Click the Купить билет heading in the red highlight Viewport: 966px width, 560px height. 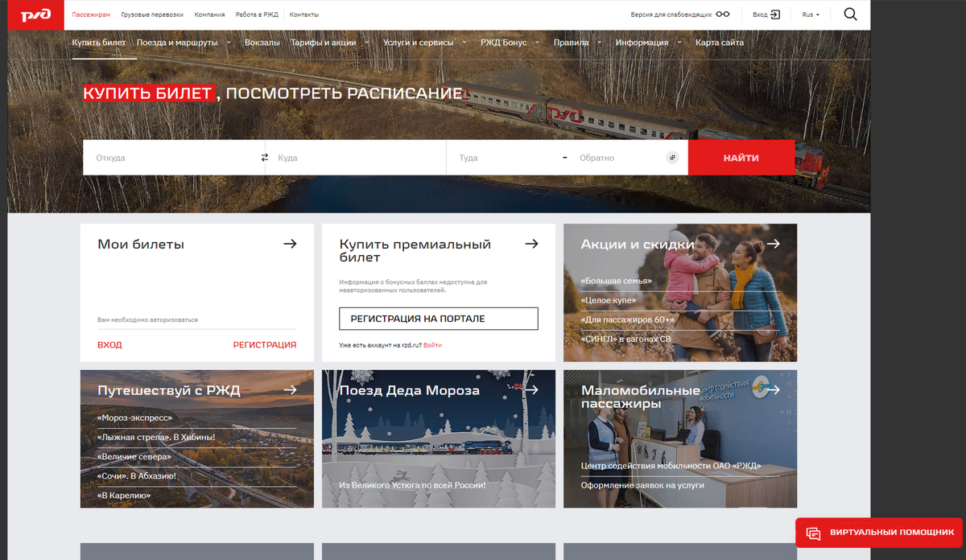point(149,93)
